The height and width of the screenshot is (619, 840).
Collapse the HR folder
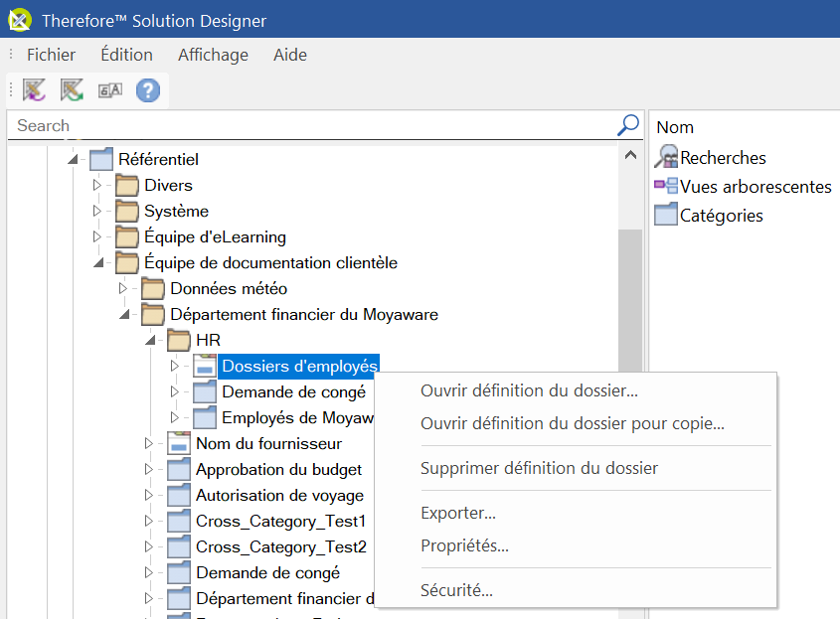(150, 340)
